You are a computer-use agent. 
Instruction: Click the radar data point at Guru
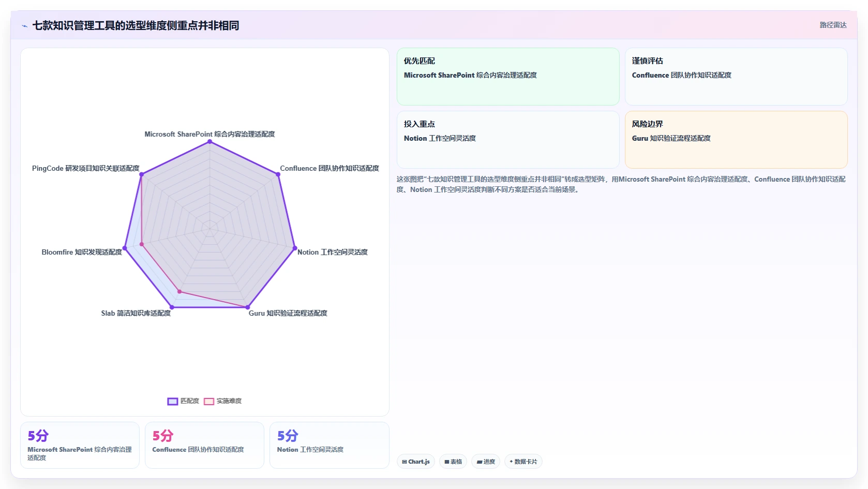pyautogui.click(x=247, y=307)
